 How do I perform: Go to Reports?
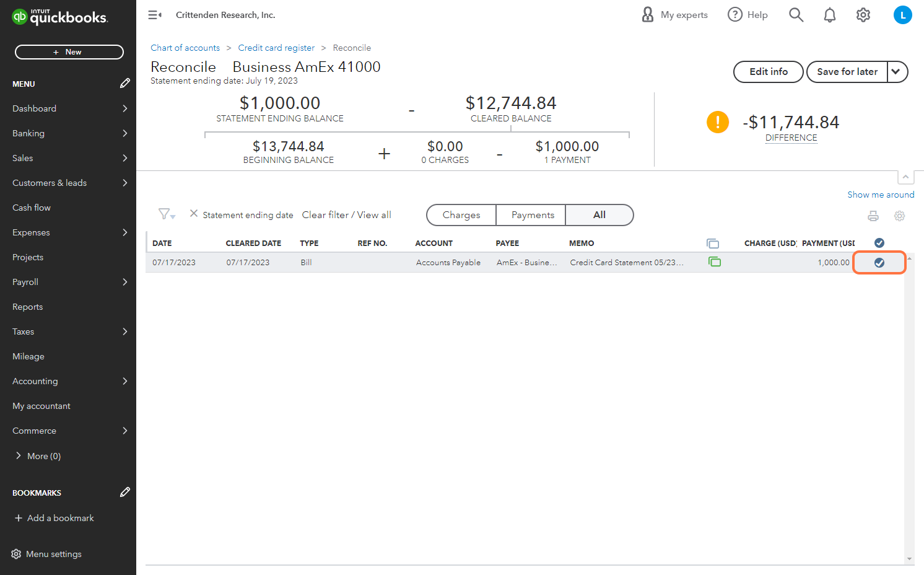click(x=28, y=307)
